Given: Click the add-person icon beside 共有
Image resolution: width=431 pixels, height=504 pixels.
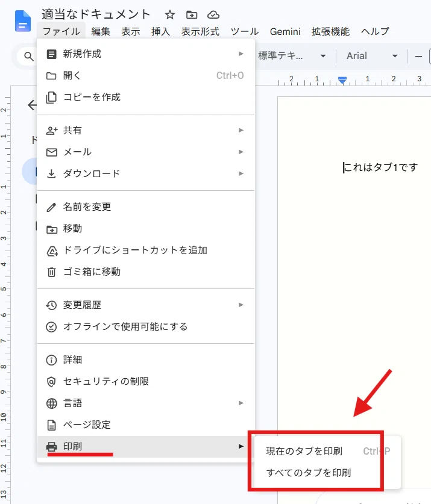Looking at the screenshot, I should point(51,131).
